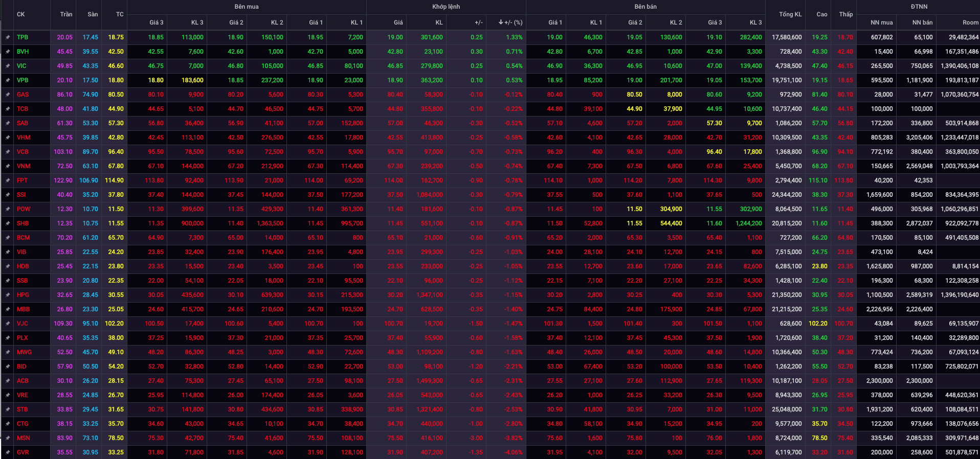Click the NN bán column header
The width and height of the screenshot is (980, 459).
[x=922, y=22]
